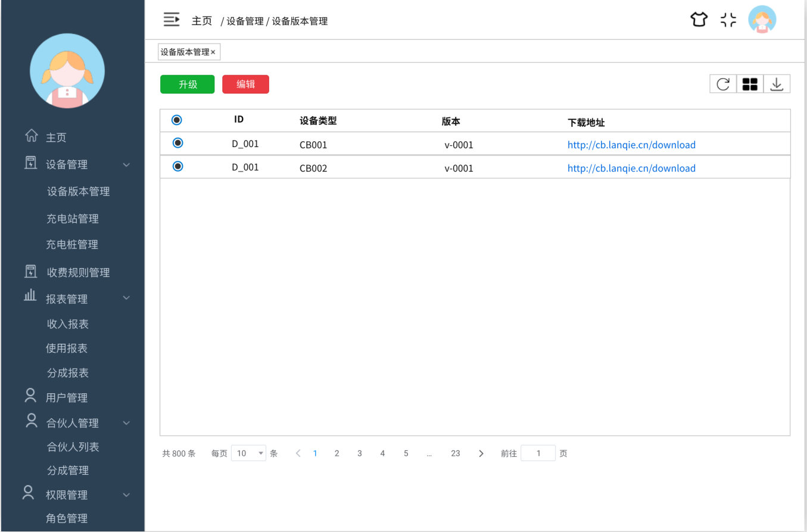Click the icon beside 收费规则管理
The image size is (807, 532).
coord(30,272)
